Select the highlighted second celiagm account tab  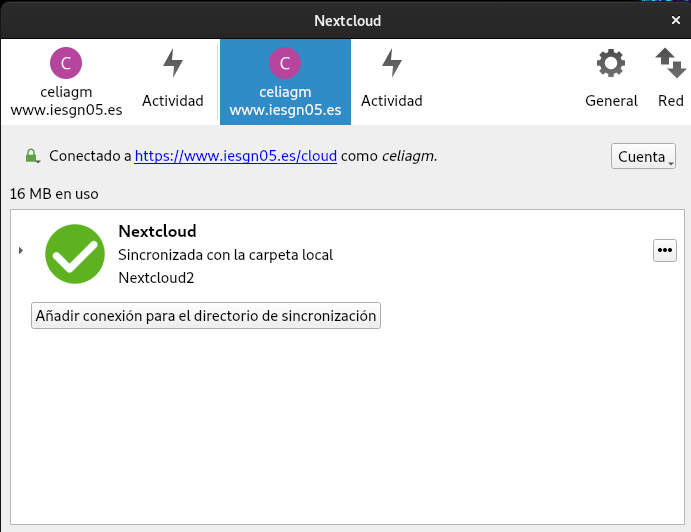click(285, 82)
